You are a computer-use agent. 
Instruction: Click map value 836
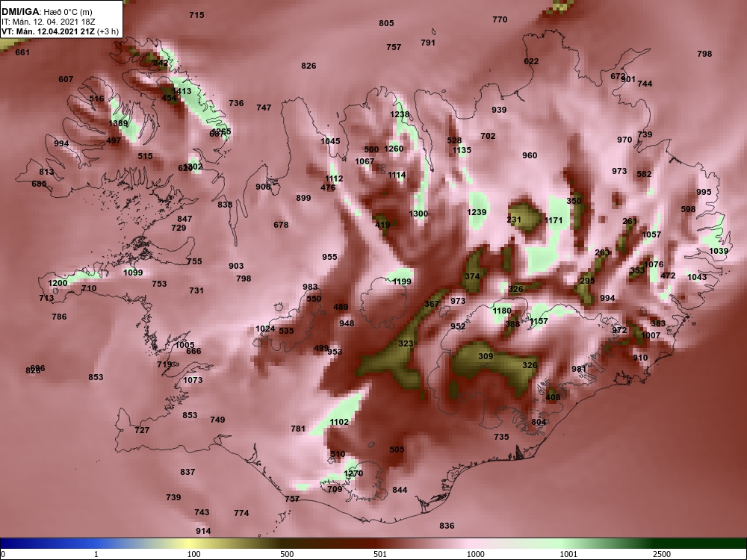447,526
